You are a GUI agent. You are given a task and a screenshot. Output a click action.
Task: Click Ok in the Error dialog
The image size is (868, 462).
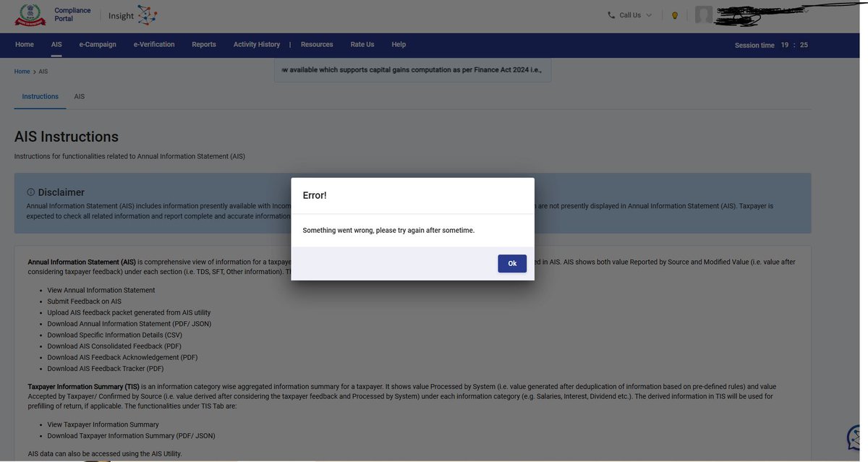click(x=512, y=264)
